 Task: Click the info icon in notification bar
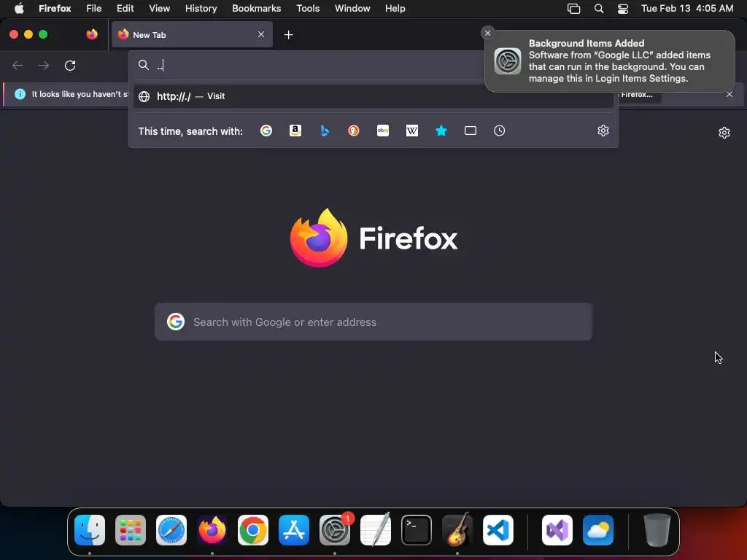point(20,94)
